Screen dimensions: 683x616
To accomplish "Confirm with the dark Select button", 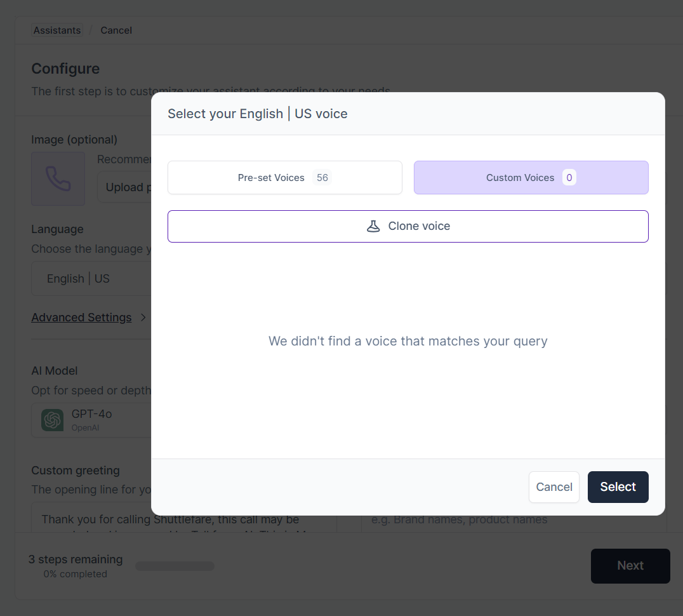I will point(618,487).
